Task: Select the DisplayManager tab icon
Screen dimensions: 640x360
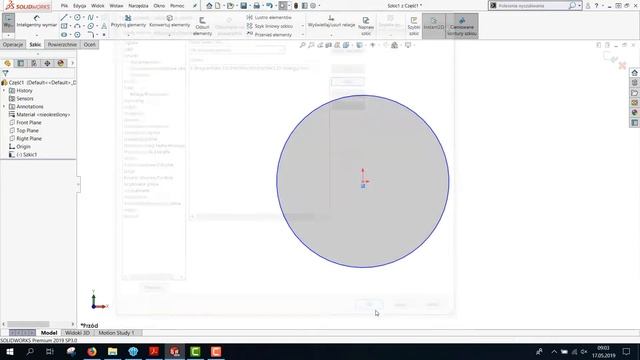Action: [x=61, y=63]
